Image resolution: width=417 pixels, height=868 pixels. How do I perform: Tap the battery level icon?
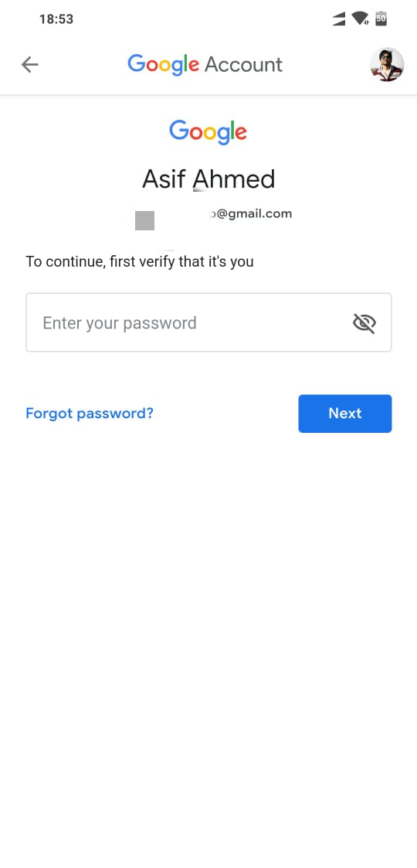(x=381, y=19)
